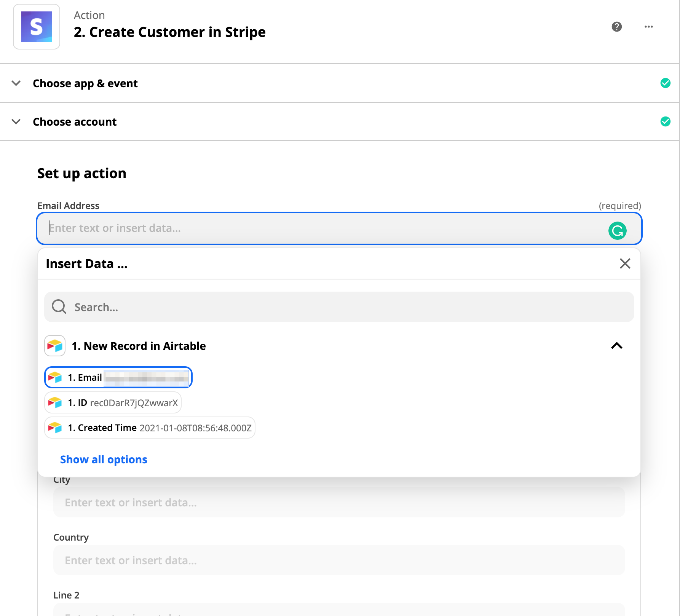Close the Insert Data panel
680x616 pixels.
pyautogui.click(x=625, y=263)
